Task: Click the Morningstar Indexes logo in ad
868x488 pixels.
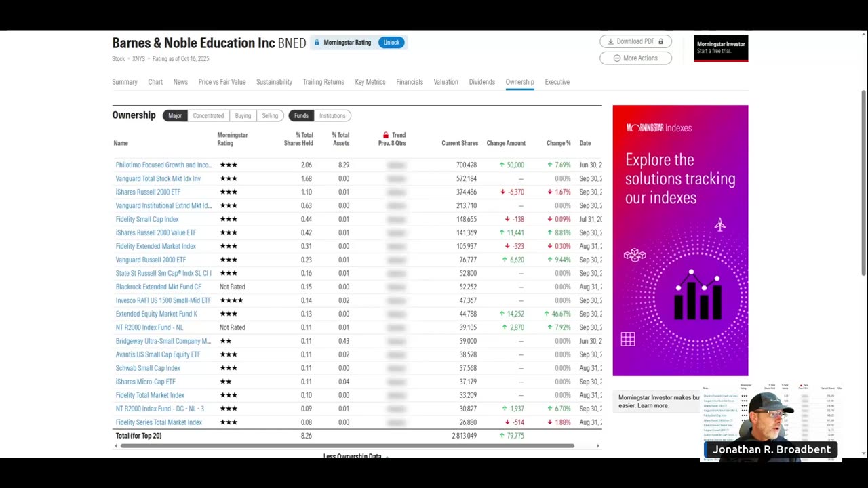Action: pyautogui.click(x=658, y=127)
